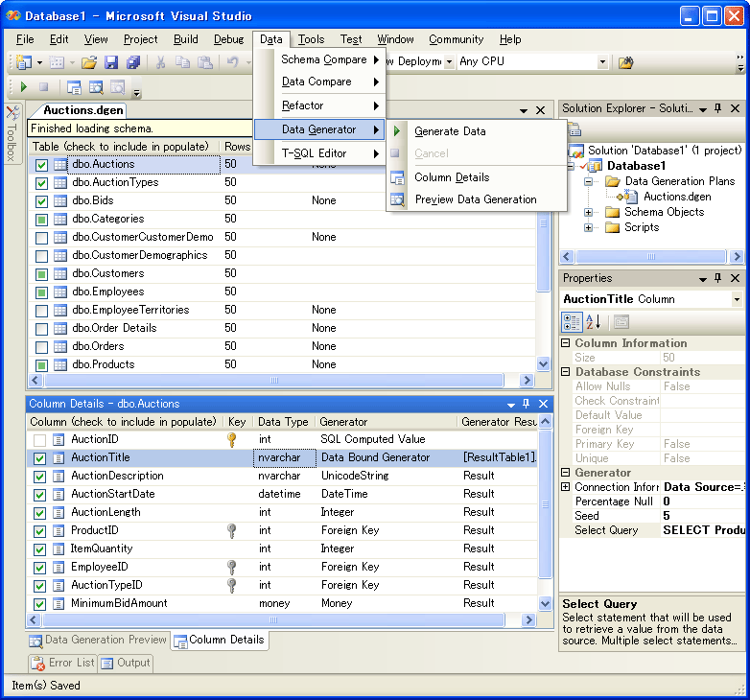Collapse the Generator property section
Image resolution: width=750 pixels, height=700 pixels.
point(565,473)
